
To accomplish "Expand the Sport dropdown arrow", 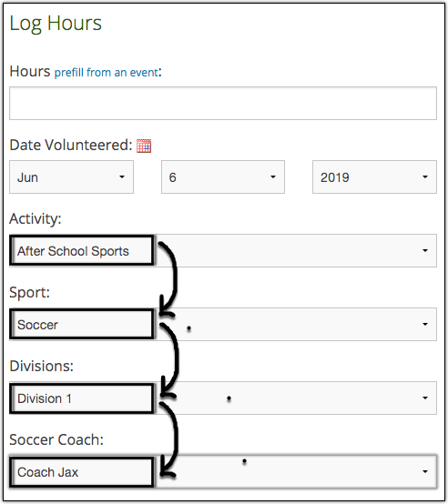I will coord(425,324).
